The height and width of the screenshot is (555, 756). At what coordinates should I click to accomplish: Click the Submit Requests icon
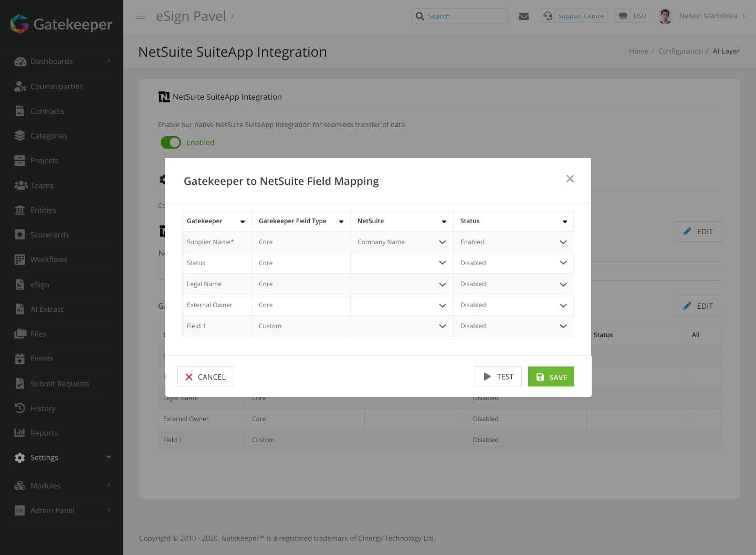pyautogui.click(x=20, y=383)
